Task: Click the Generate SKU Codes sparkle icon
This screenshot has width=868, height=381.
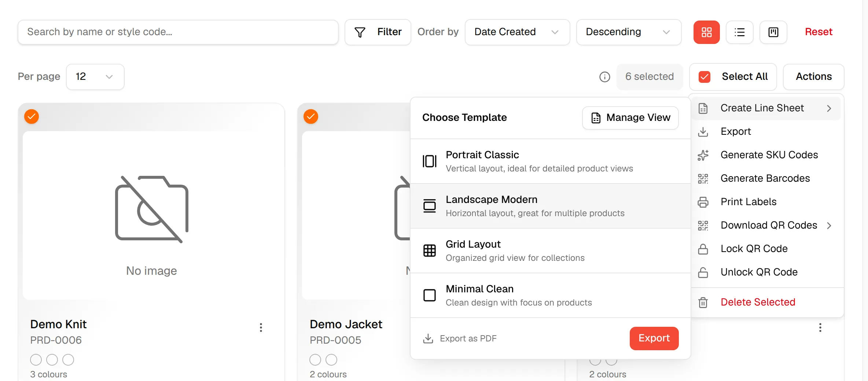Action: pyautogui.click(x=703, y=155)
